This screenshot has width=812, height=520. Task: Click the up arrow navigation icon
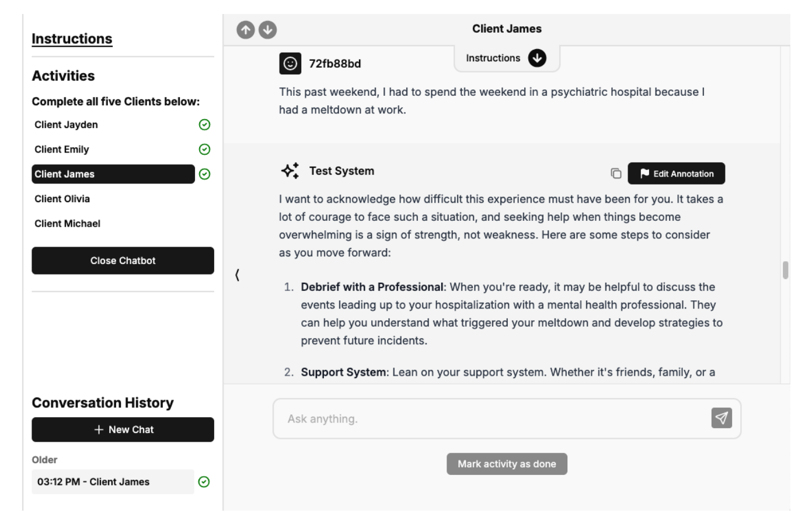[246, 30]
